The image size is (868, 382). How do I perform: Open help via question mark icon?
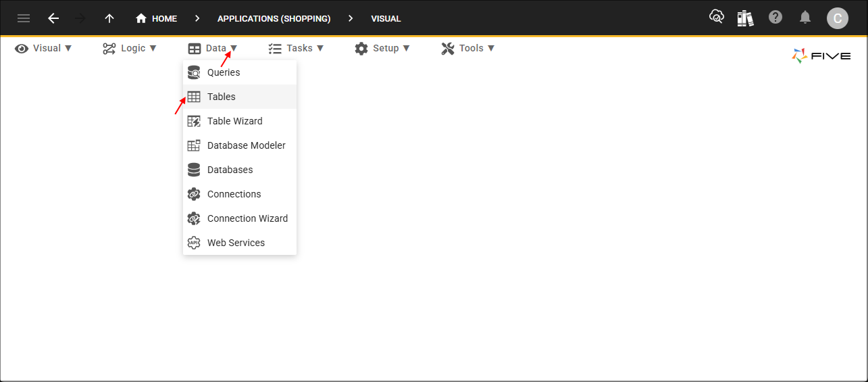[775, 18]
